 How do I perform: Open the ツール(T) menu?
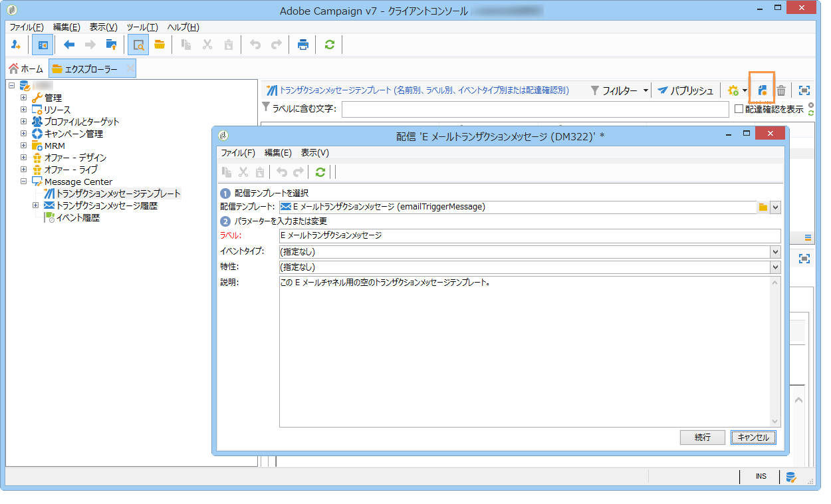142,27
